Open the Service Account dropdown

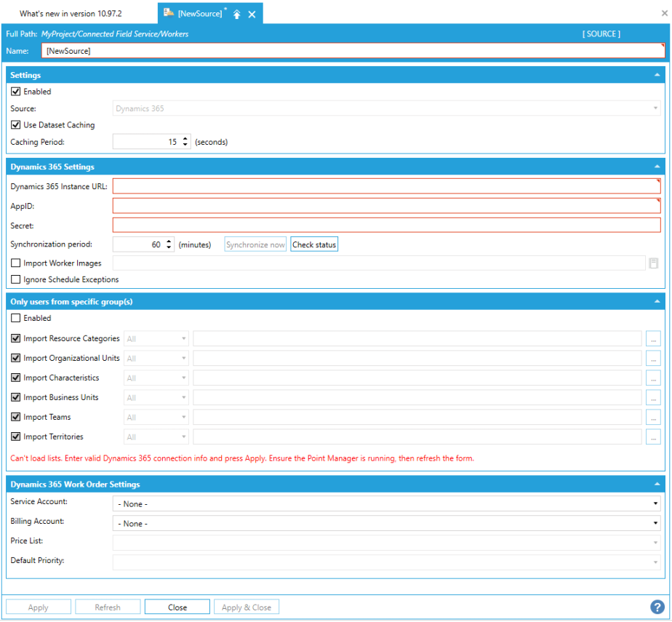(x=386, y=503)
